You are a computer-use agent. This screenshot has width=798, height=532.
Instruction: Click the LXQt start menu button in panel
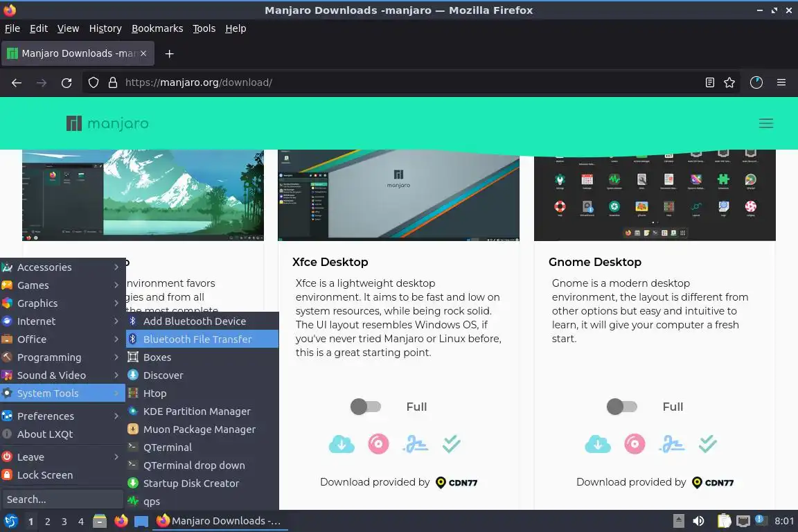[10, 521]
